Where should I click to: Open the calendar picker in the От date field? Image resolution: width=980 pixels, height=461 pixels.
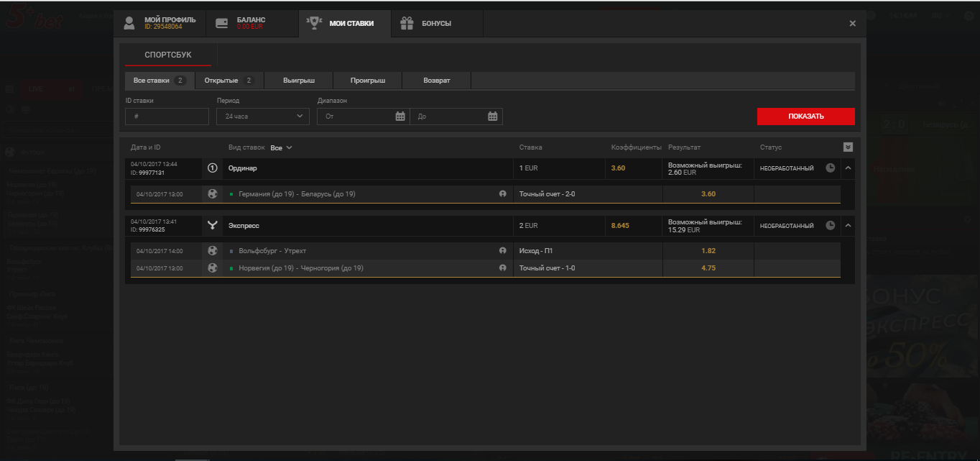400,117
